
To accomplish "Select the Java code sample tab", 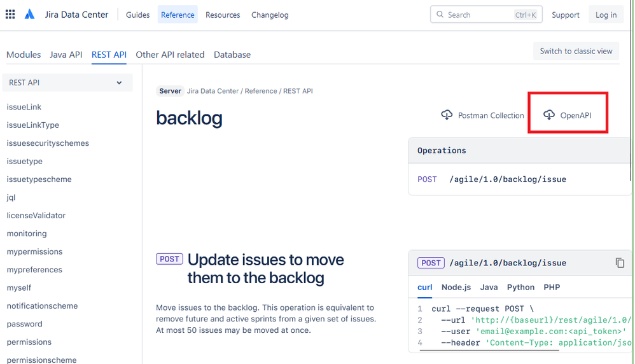I will pos(489,288).
